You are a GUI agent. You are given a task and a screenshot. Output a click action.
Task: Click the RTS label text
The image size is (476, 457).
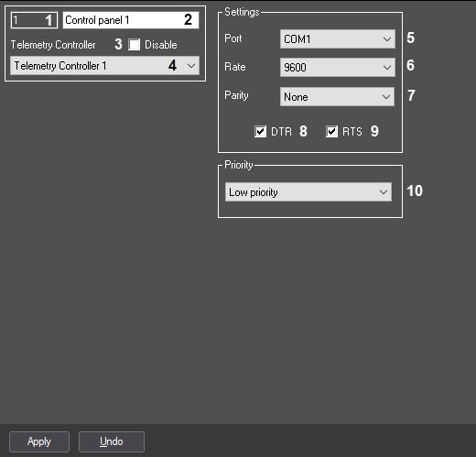pyautogui.click(x=352, y=132)
